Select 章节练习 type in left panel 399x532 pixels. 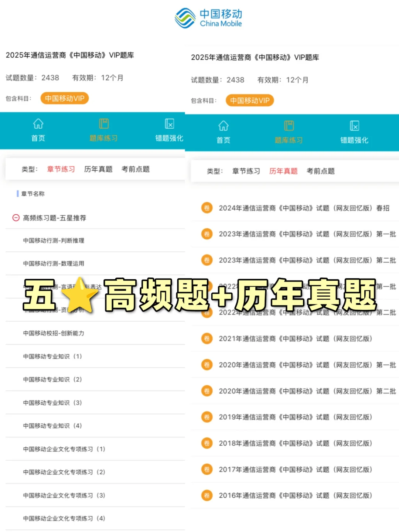point(61,169)
